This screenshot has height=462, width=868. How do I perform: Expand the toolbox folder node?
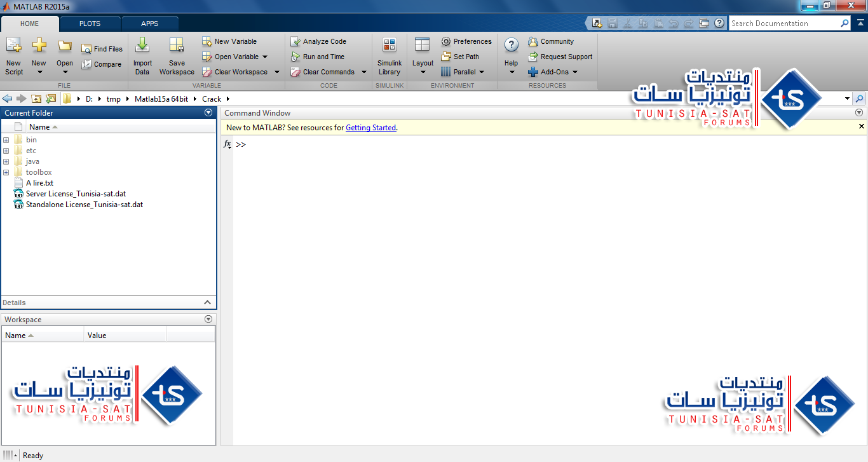[x=6, y=172]
